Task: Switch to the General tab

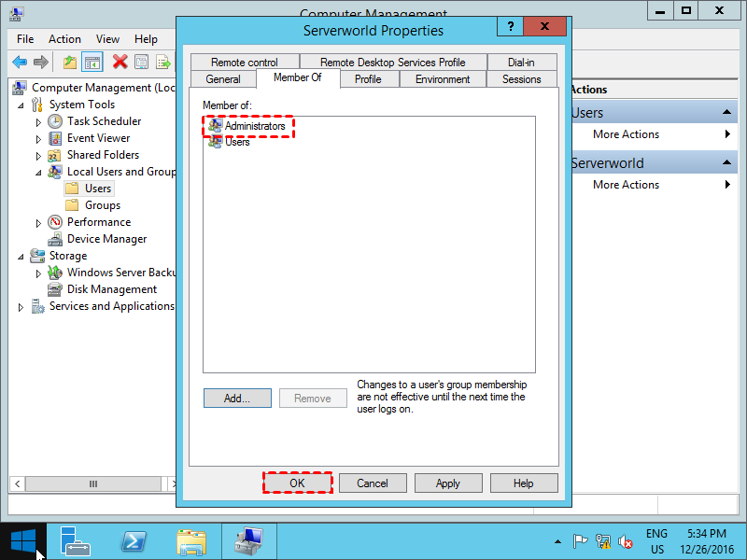Action: 223,79
